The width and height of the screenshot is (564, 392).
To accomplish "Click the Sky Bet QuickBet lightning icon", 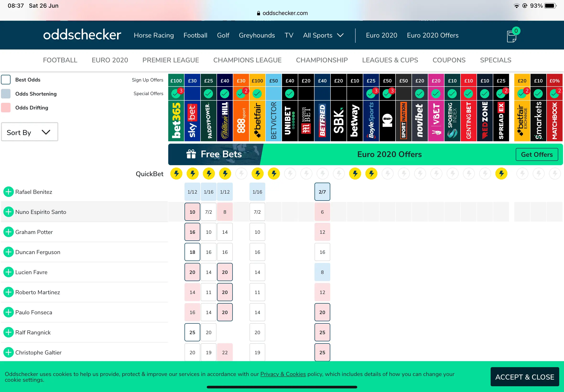I will click(193, 174).
